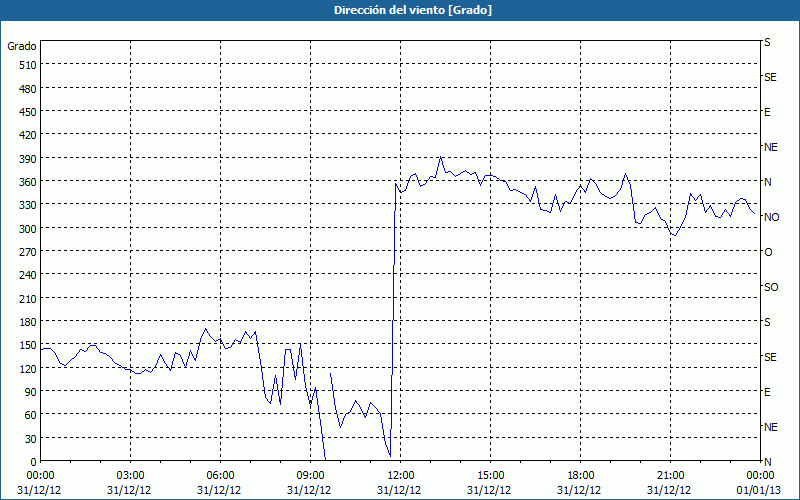Screen dimensions: 800x500
Task: Click the 00:00 label above 01/01/13
Action: (x=760, y=476)
